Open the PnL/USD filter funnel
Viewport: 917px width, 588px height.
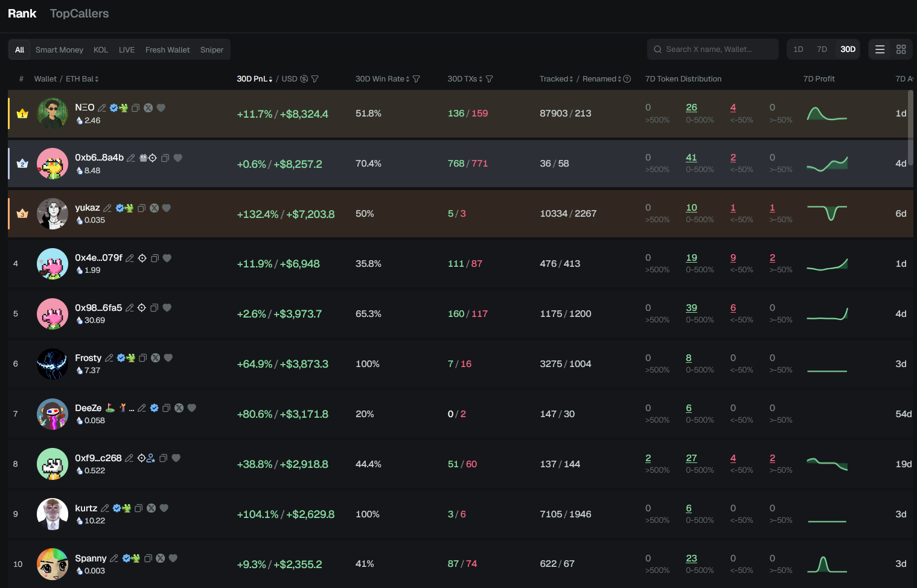click(315, 79)
